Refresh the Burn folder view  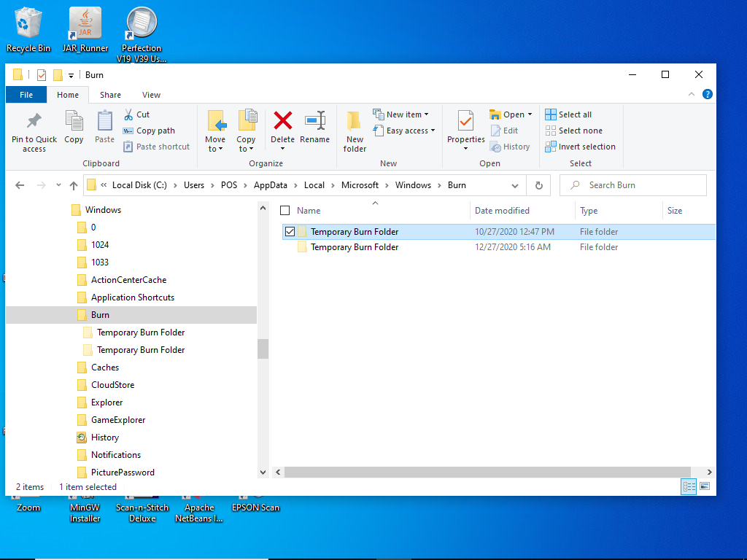(538, 185)
